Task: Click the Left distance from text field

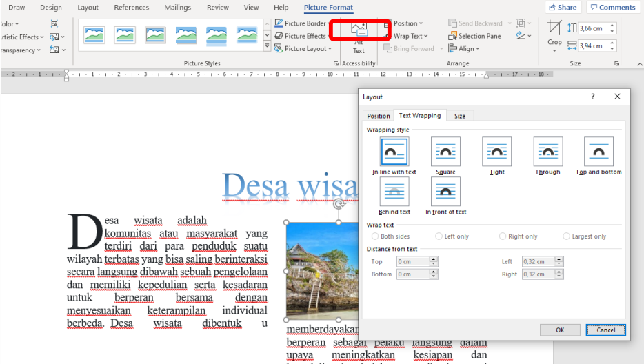Action: [538, 261]
